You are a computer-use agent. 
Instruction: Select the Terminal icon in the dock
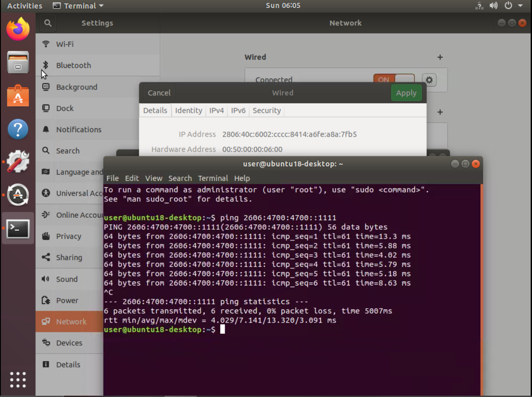point(18,227)
